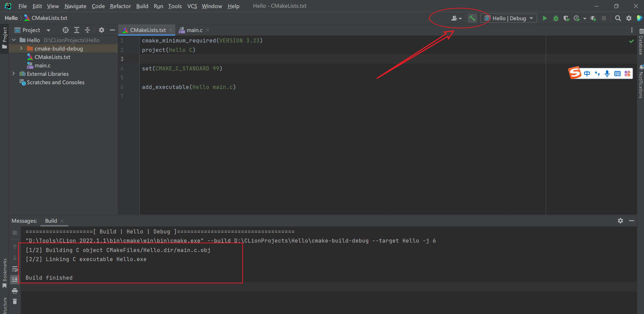Open the Hello | Debug configuration dropdown

[509, 18]
